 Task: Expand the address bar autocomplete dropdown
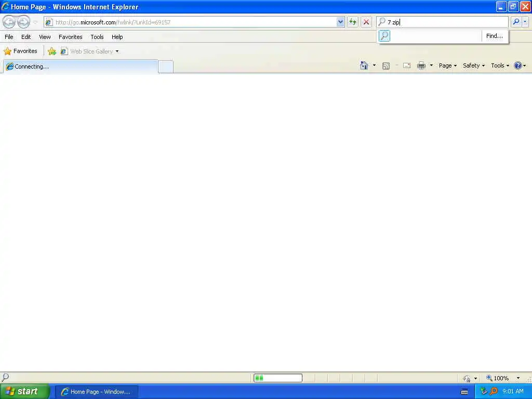point(340,22)
